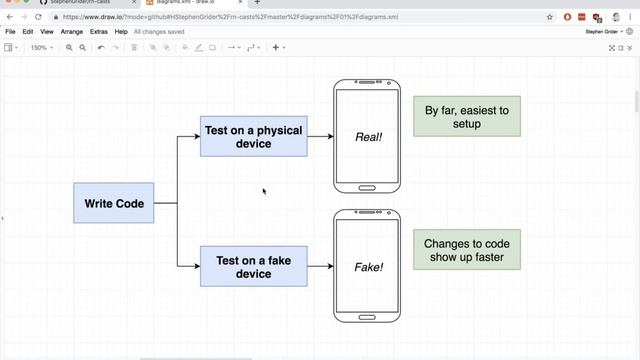
Task: Open the Extras menu
Action: [x=99, y=32]
